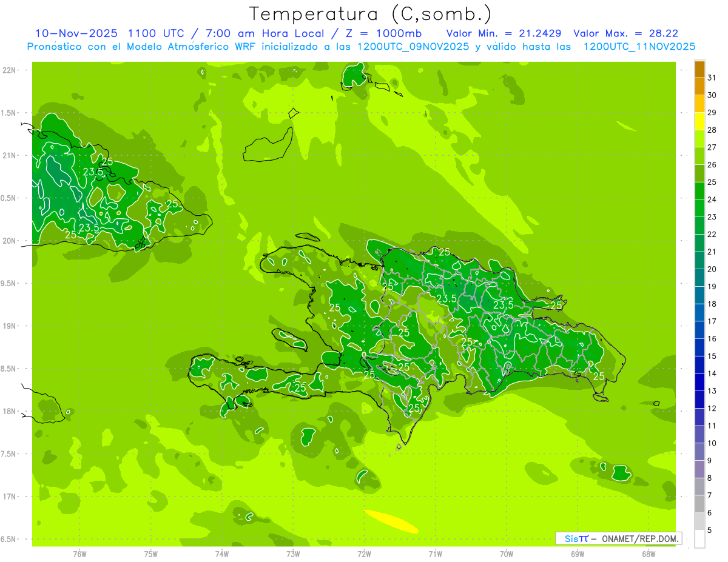Click the legend value '16'

712,338
